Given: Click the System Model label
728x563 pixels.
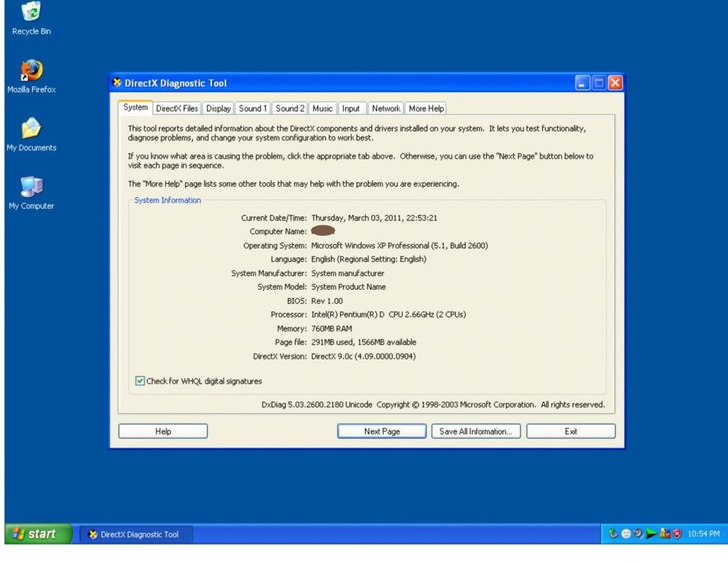Looking at the screenshot, I should [282, 287].
